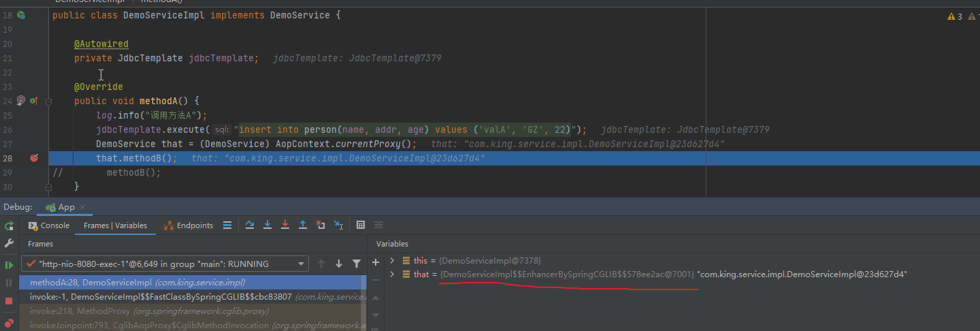Toggle breakpoint at line 28

(x=34, y=158)
